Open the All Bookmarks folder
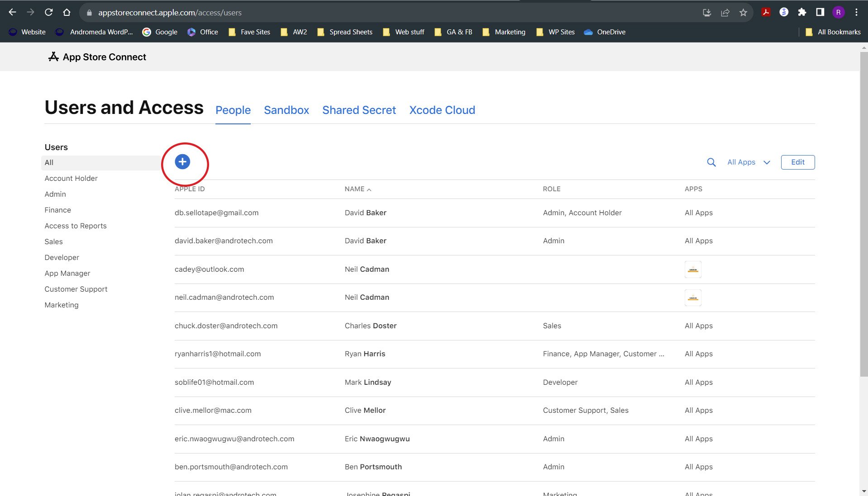The image size is (868, 496). [x=833, y=32]
